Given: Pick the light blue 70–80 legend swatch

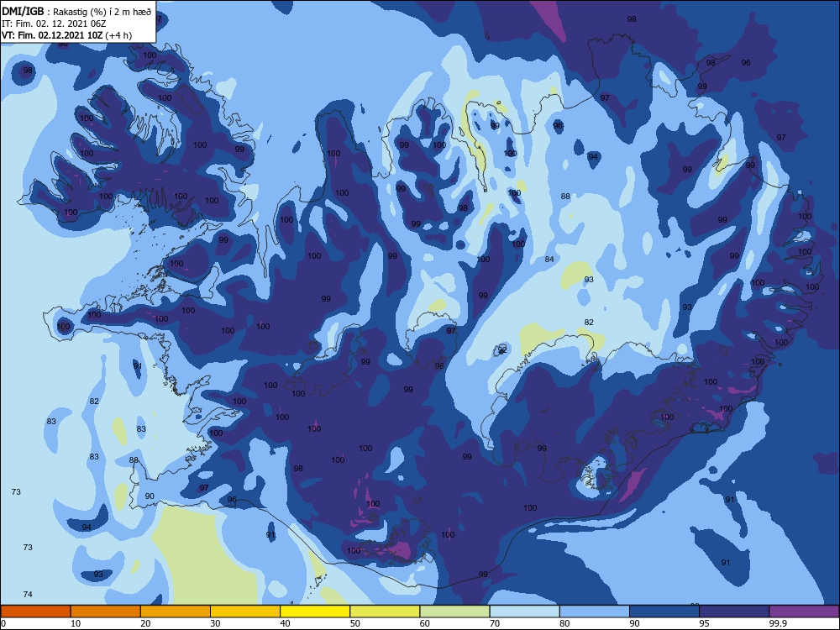Looking at the screenshot, I should pyautogui.click(x=525, y=612).
